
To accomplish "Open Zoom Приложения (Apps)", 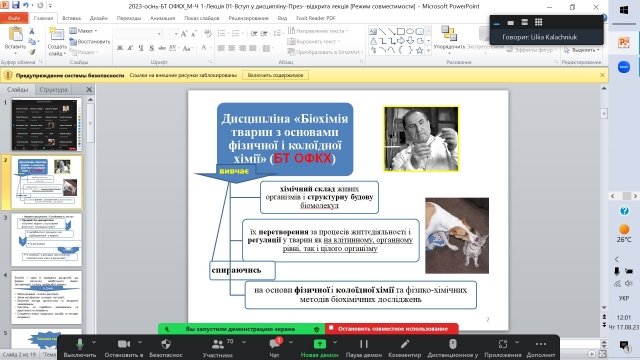I will [x=503, y=348].
